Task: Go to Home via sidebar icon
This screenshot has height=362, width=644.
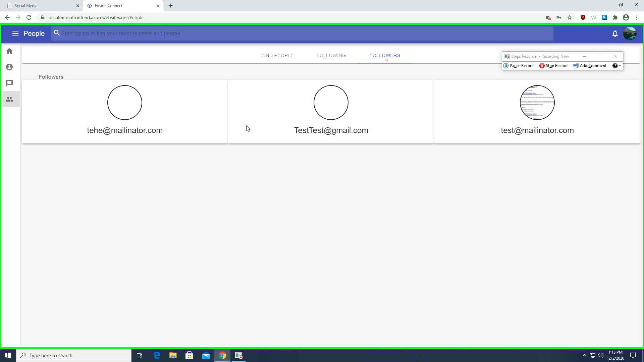Action: 9,51
